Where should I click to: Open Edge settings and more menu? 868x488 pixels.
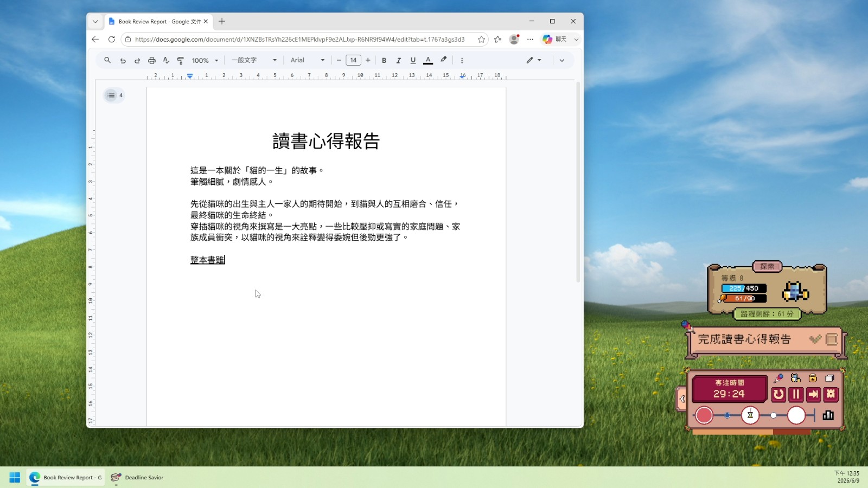click(530, 39)
